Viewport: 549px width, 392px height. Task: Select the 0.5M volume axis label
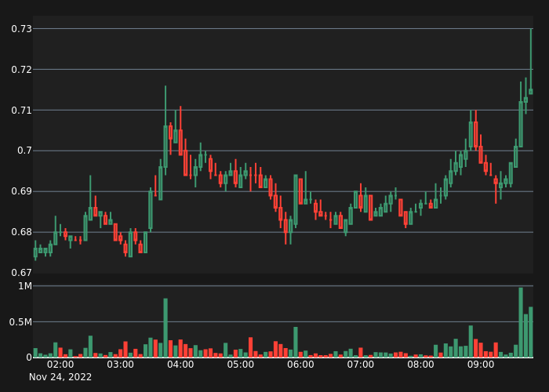pos(20,322)
